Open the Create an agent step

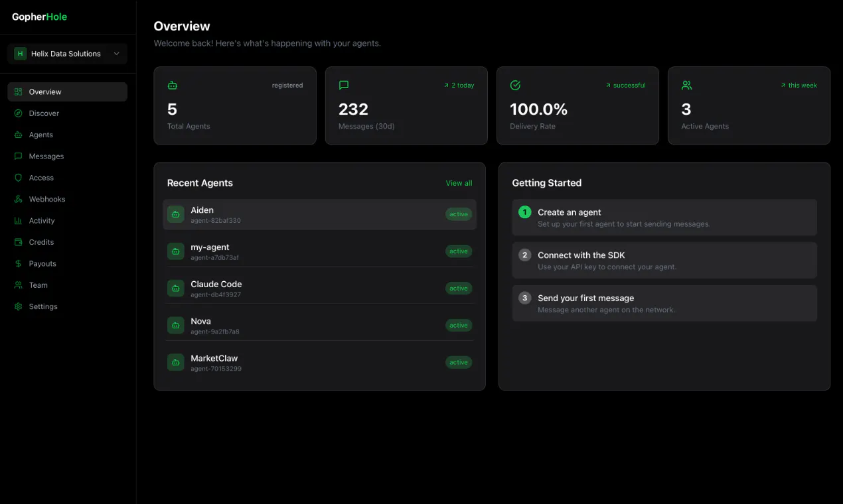[x=664, y=218]
